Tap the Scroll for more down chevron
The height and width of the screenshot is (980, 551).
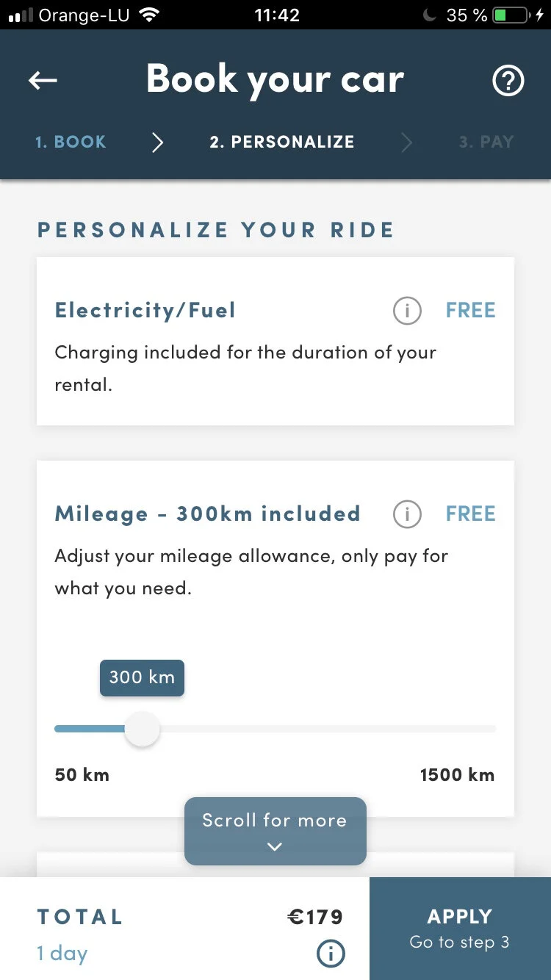(x=275, y=847)
